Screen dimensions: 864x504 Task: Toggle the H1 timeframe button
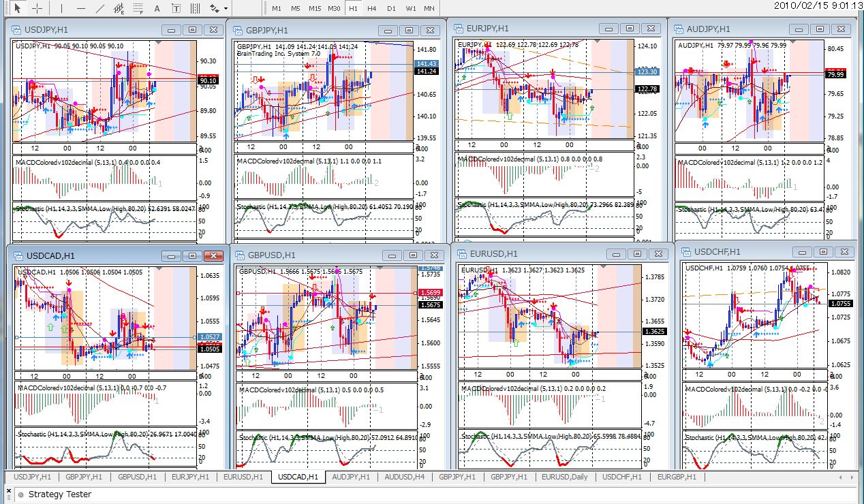pos(353,8)
